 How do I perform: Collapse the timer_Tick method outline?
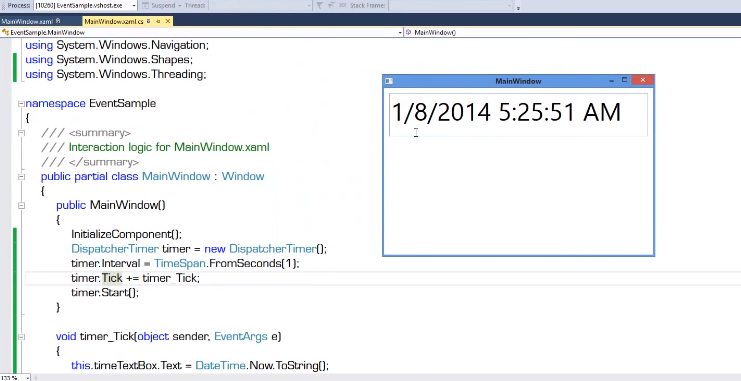point(21,337)
